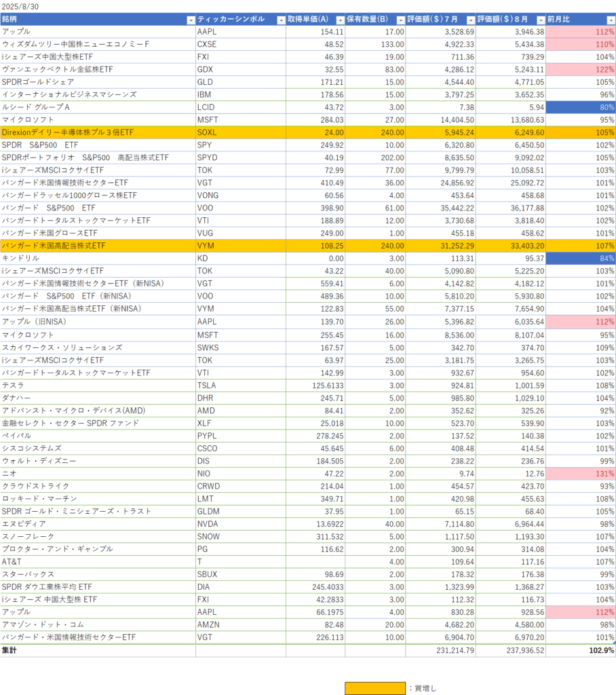Select the アップル（旧NISA） name cell
The image size is (616, 695).
coord(98,322)
